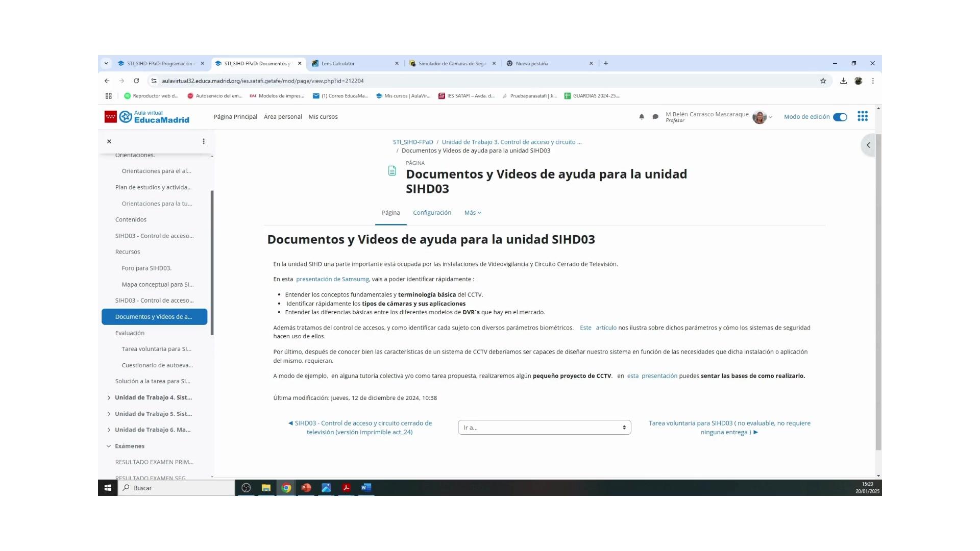Bookmark page with the star icon
This screenshot has width=980, height=551.
tap(823, 81)
